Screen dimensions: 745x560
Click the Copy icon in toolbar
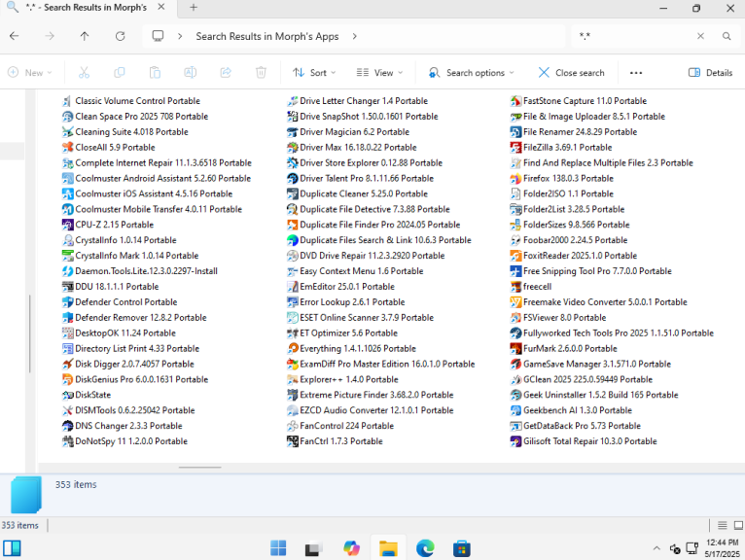click(x=120, y=73)
